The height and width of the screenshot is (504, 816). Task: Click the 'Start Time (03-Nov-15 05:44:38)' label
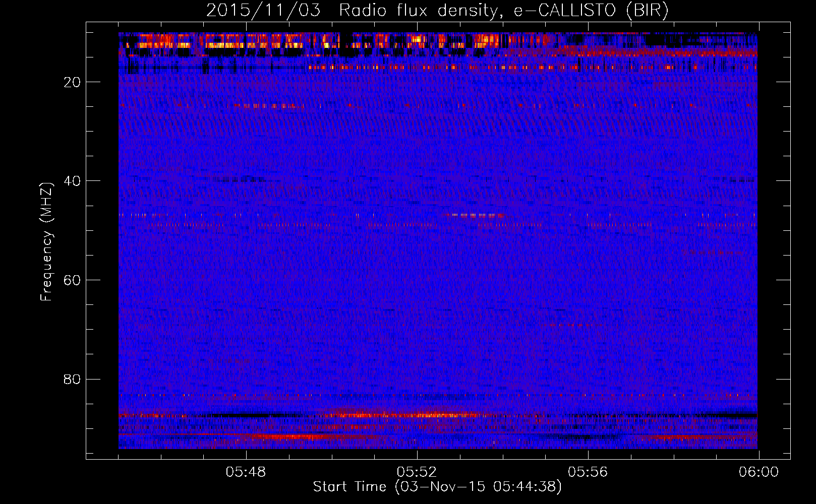pyautogui.click(x=437, y=487)
